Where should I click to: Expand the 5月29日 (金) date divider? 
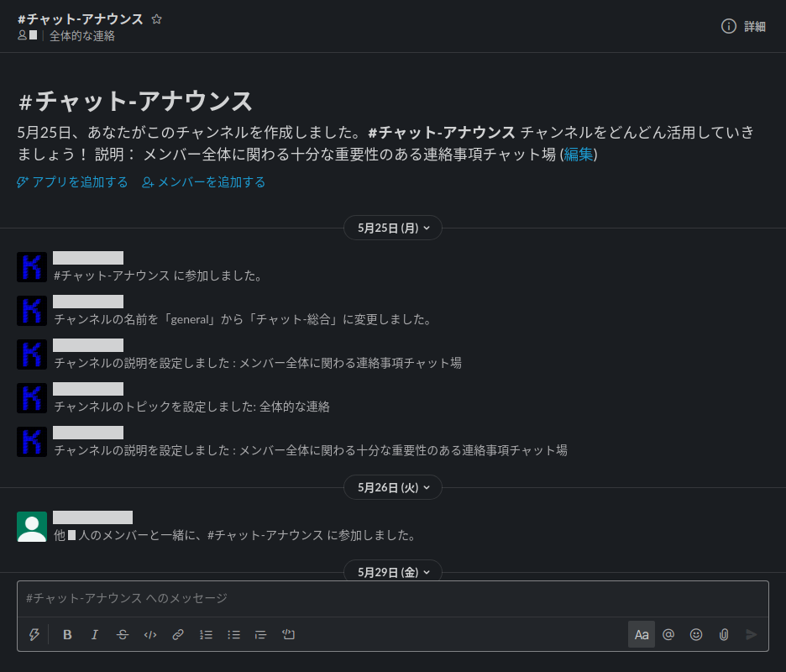pyautogui.click(x=392, y=572)
